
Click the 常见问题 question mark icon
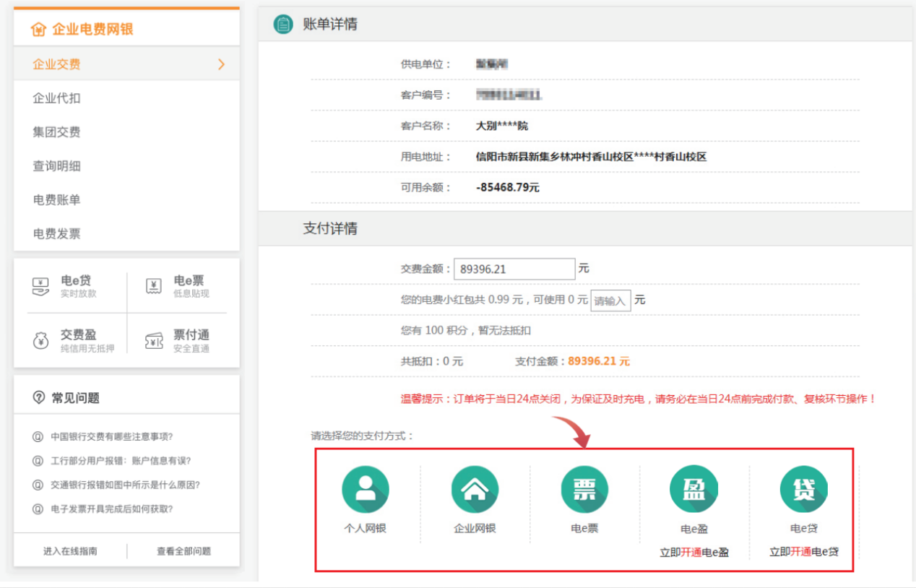pos(39,397)
